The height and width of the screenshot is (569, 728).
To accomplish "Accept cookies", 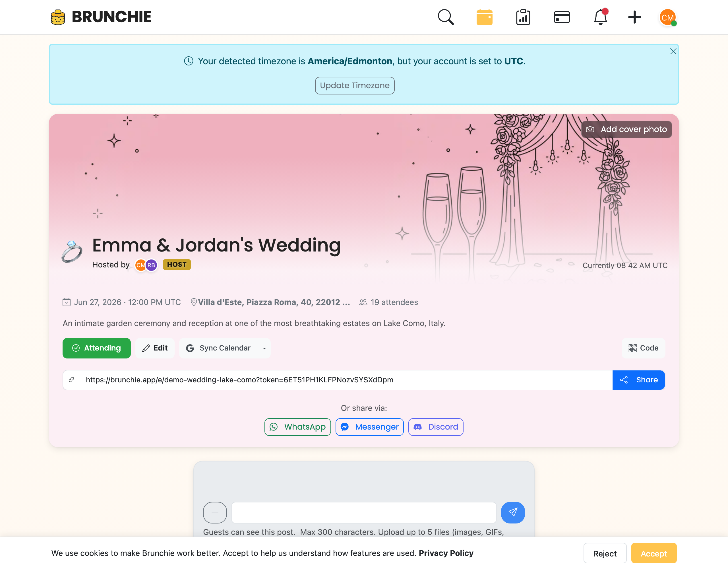I will 654,554.
